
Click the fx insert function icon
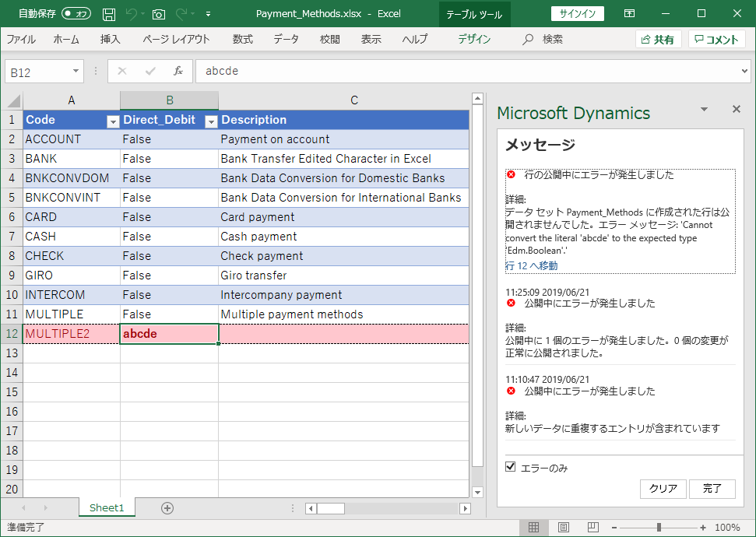[x=178, y=72]
